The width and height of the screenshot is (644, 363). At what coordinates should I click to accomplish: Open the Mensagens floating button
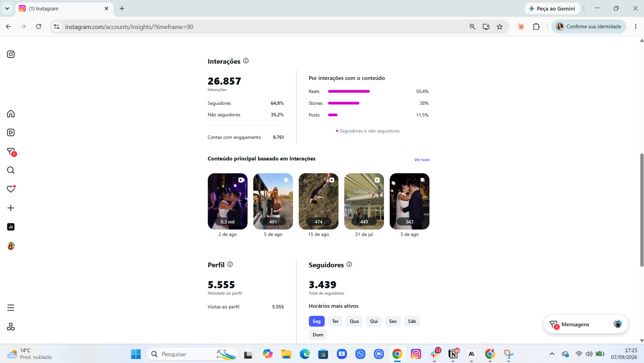click(x=586, y=324)
